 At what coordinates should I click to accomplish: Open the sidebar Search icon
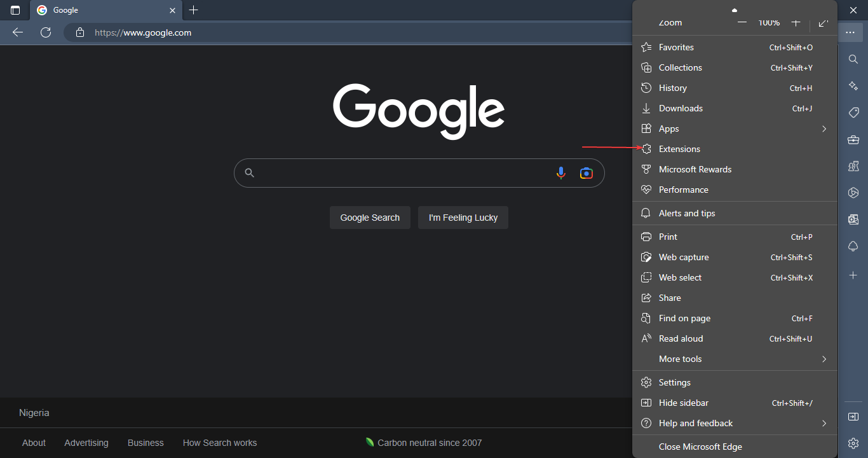tap(853, 59)
